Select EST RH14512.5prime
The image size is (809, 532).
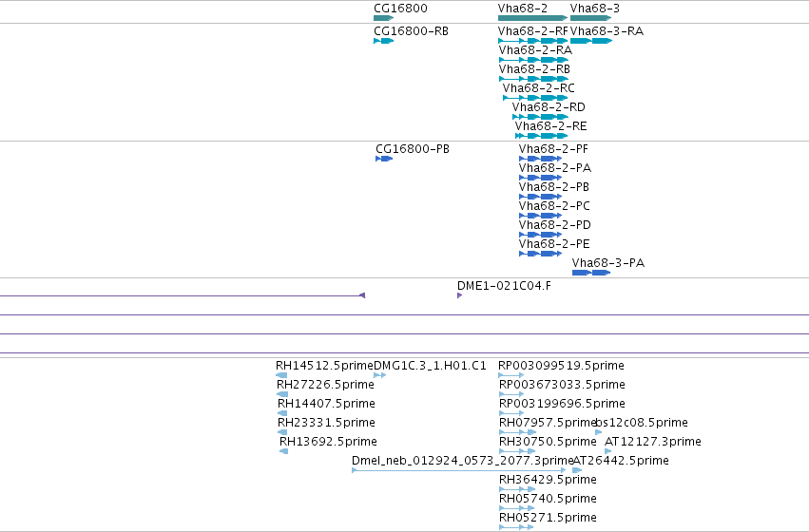(324, 366)
